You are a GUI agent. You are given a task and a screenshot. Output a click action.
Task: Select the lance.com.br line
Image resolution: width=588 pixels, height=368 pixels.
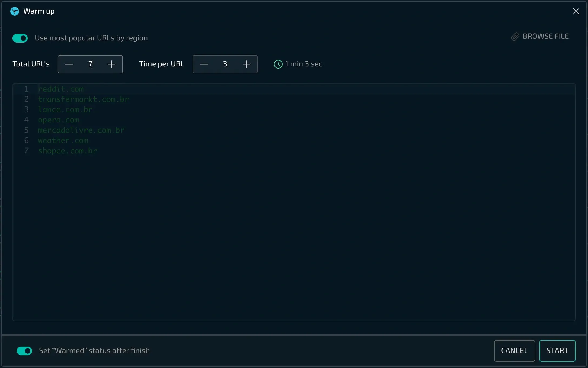65,110
